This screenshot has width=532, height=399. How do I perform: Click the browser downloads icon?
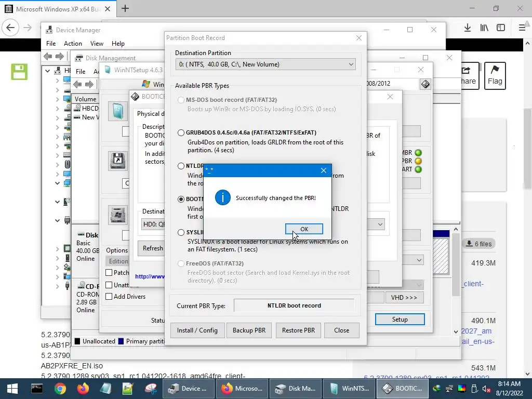coord(468,28)
